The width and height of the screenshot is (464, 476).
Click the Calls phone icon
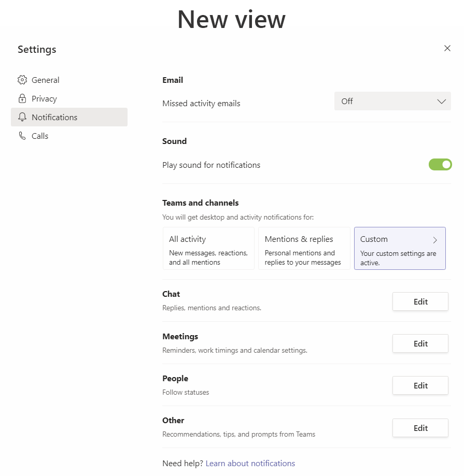[x=22, y=136]
